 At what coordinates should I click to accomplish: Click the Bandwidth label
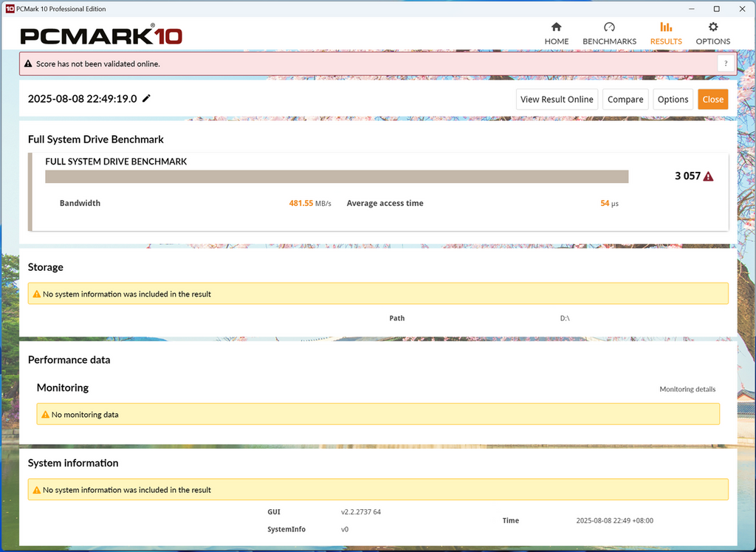(x=80, y=204)
